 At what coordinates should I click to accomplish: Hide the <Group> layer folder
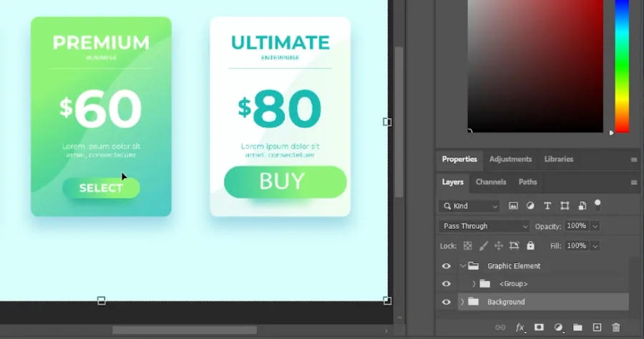click(x=446, y=284)
